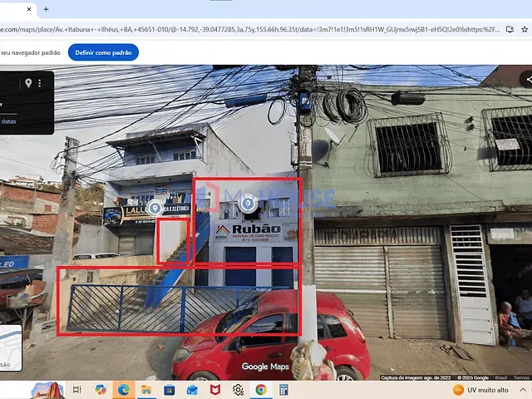
Task: Open the minimap thumbnail
Action: coord(11,347)
